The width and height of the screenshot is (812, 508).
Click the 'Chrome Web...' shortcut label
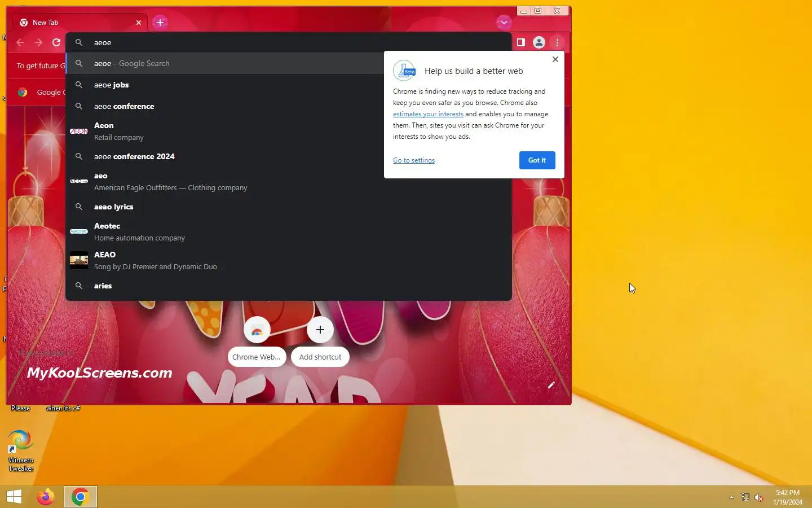(x=257, y=357)
